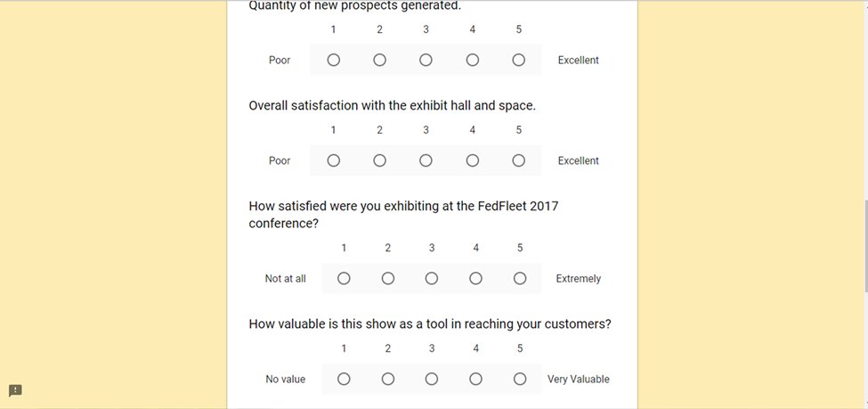The width and height of the screenshot is (868, 409).
Task: Select rating 5 for new prospects quantity
Action: (519, 61)
